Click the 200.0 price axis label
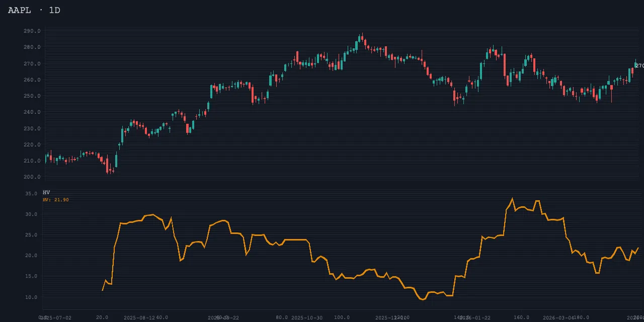Screen dimensions: 644x322 pyautogui.click(x=32, y=177)
